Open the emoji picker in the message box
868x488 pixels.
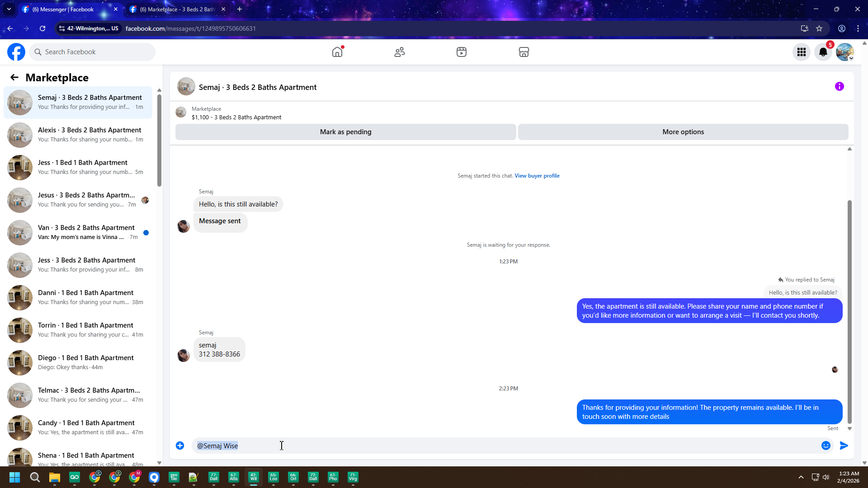826,446
